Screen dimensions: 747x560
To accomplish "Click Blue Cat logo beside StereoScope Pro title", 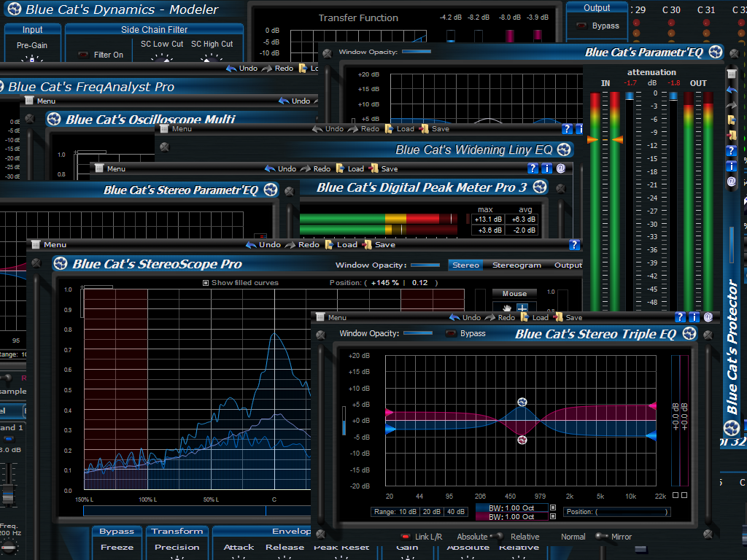I will (x=61, y=263).
